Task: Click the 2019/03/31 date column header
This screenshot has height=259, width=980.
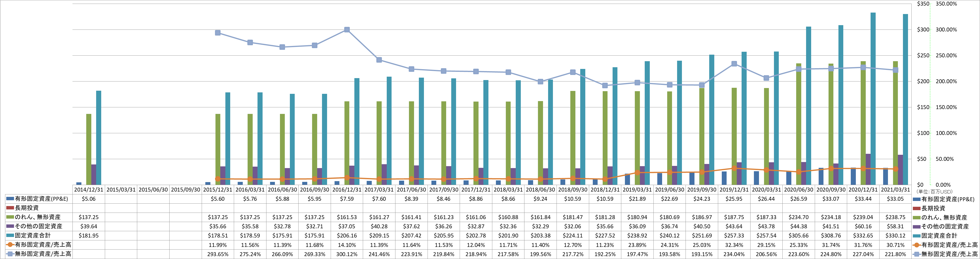Action: point(637,189)
